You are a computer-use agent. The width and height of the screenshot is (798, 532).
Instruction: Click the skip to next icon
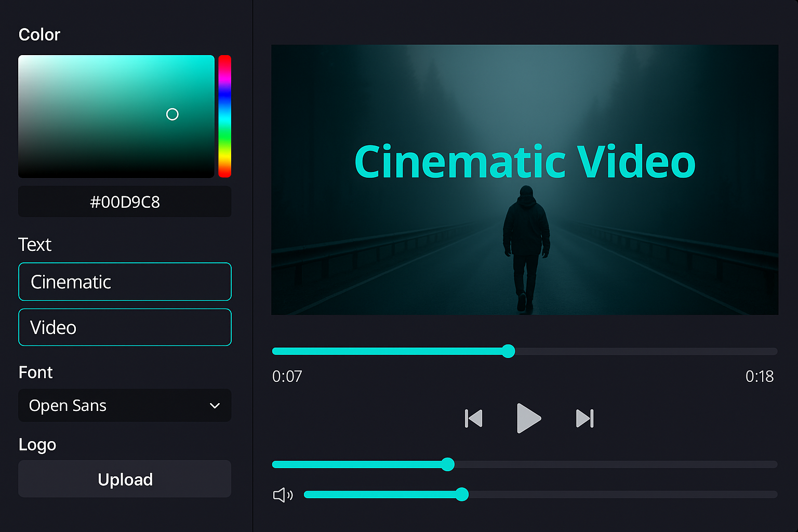click(584, 418)
